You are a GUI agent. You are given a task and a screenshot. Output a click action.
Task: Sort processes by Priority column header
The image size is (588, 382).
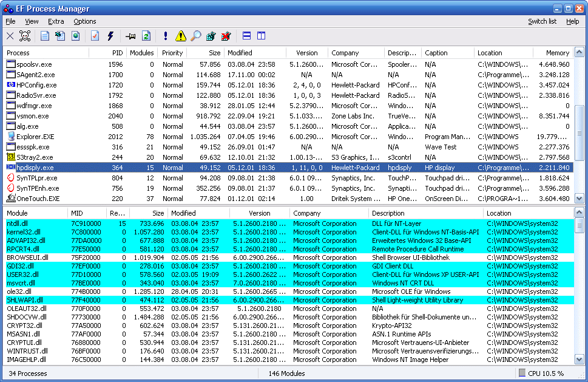pos(172,53)
